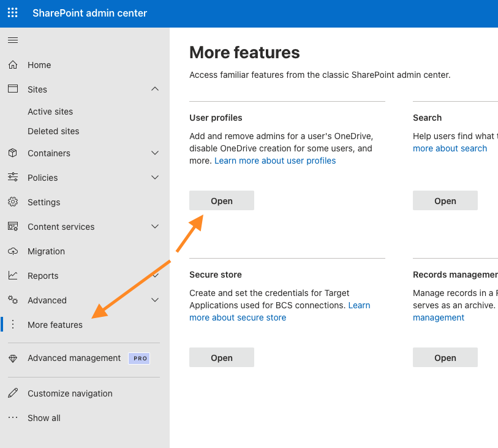Click the 'Search' section heading
This screenshot has width=498, height=448.
pyautogui.click(x=427, y=118)
